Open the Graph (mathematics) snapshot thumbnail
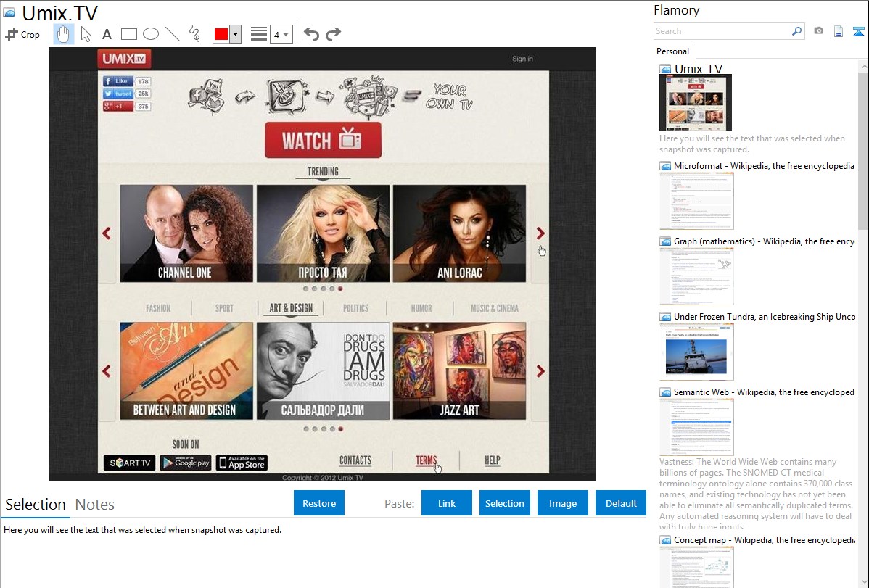The image size is (869, 588). click(x=696, y=276)
